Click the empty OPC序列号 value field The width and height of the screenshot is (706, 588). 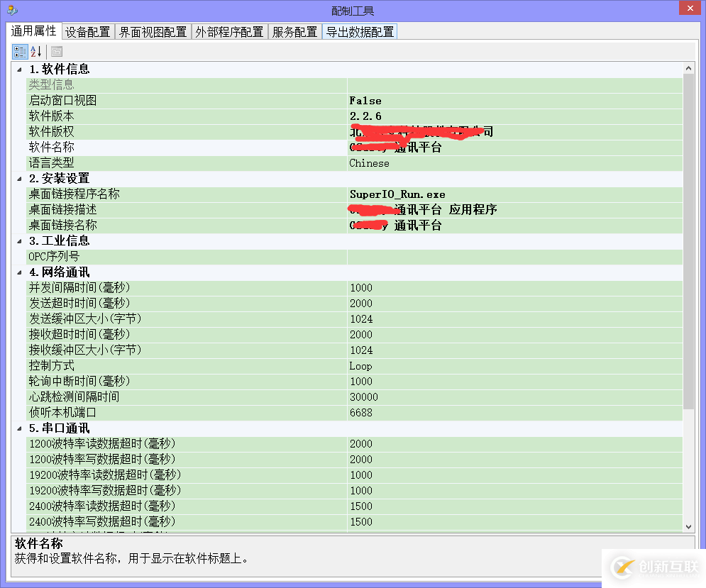click(x=515, y=257)
